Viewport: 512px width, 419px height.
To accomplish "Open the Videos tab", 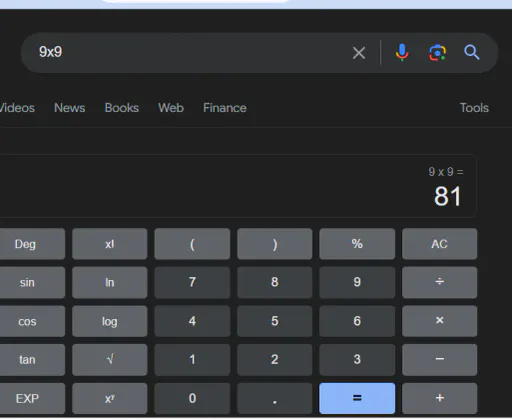I will tap(17, 108).
